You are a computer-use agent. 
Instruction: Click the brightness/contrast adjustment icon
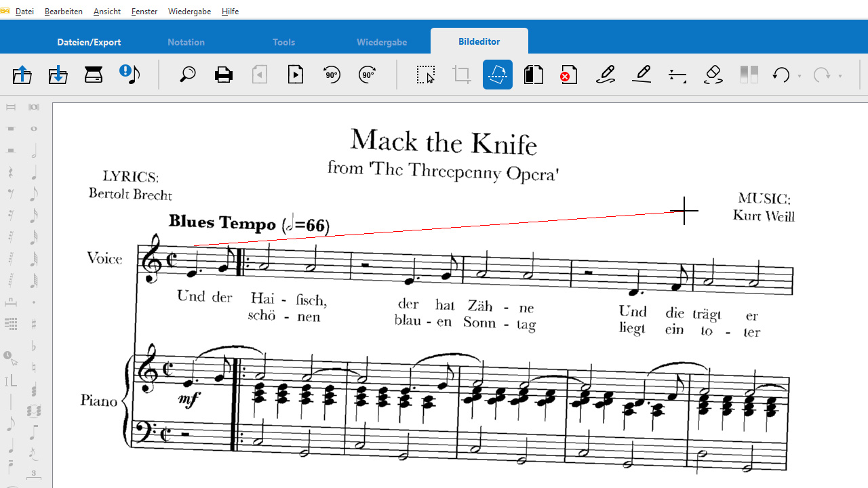(749, 75)
